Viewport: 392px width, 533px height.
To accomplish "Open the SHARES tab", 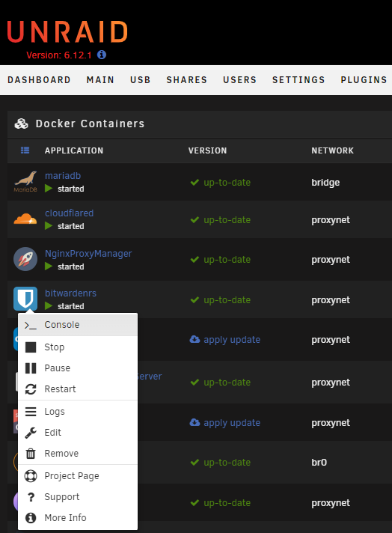I will coord(186,80).
